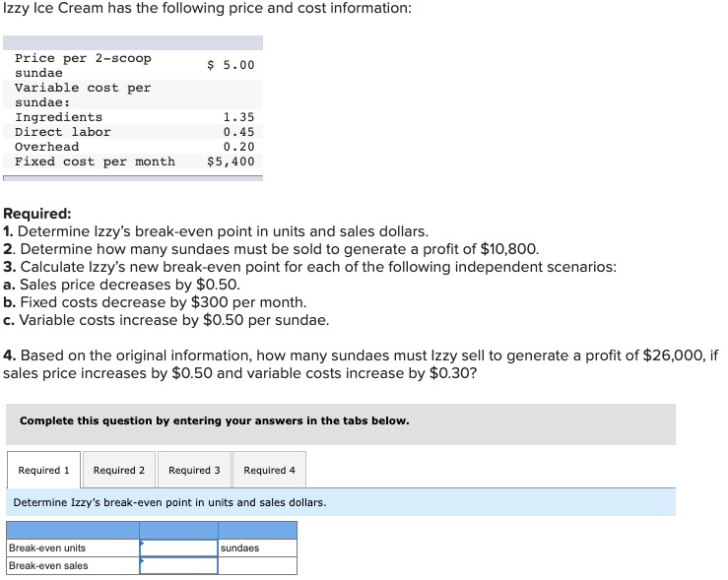Click 'Variable cost per sundae:' label
The width and height of the screenshot is (728, 580).
point(83,95)
